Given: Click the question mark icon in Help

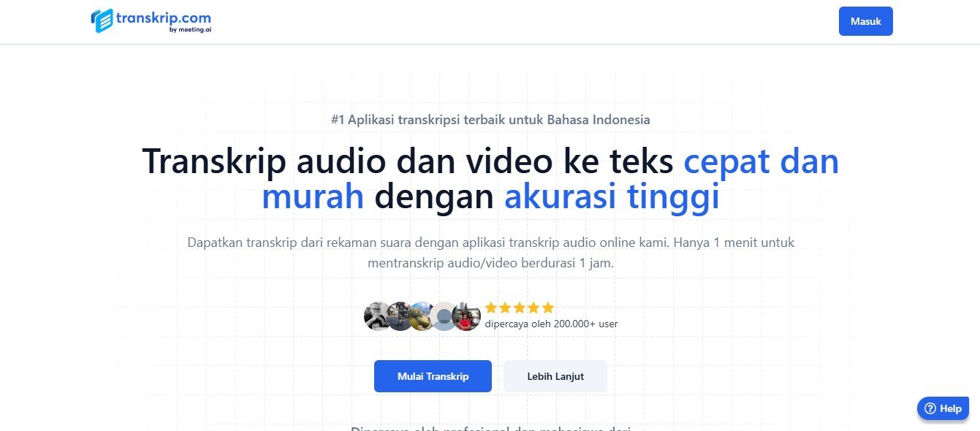Looking at the screenshot, I should 930,409.
